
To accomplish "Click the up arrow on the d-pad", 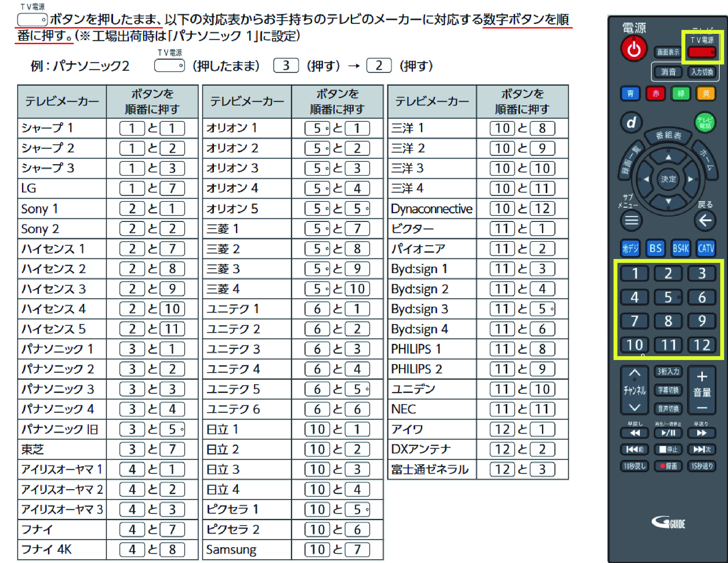I will click(668, 157).
